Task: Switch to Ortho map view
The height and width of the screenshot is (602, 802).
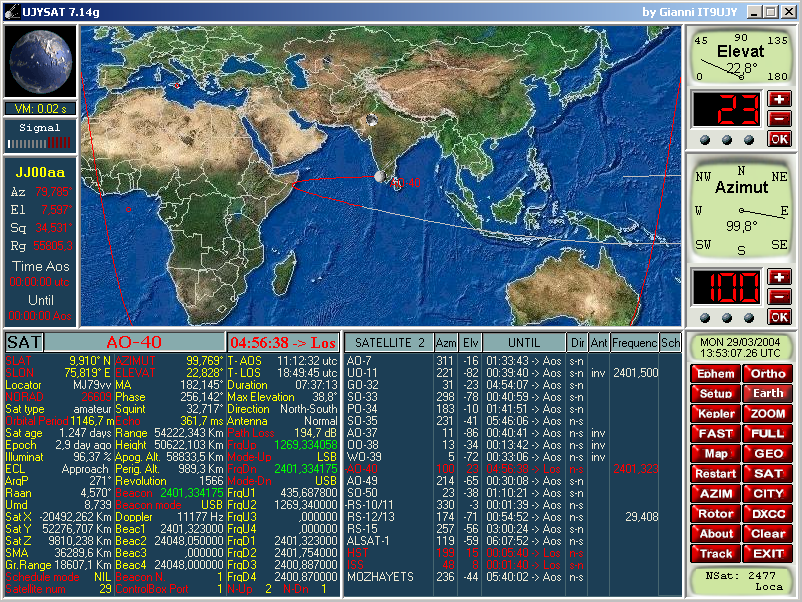Action: (x=768, y=373)
